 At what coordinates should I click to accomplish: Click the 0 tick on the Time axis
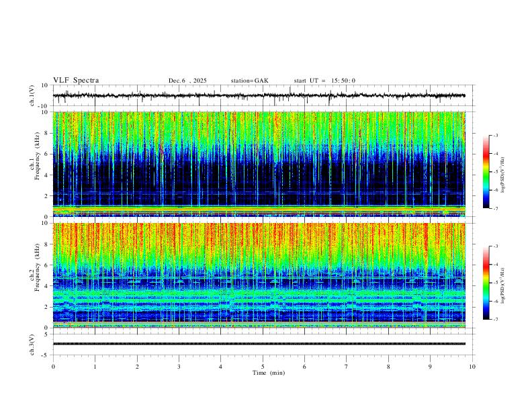tap(53, 367)
